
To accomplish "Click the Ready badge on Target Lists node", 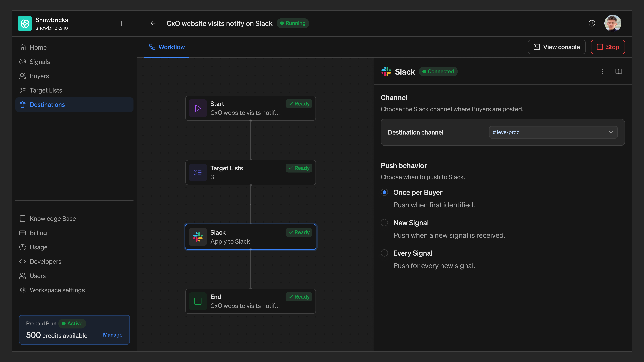I will tap(299, 168).
